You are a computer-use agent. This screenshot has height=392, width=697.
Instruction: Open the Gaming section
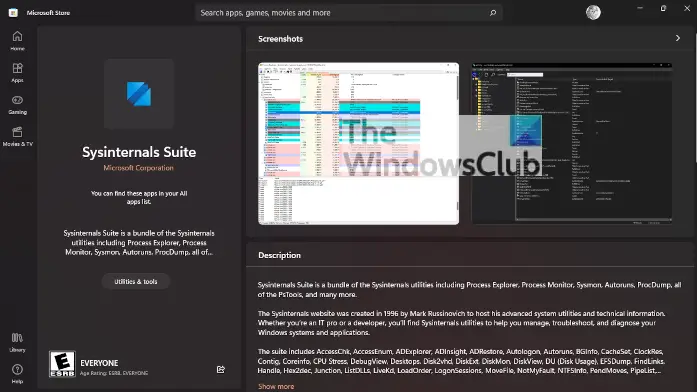pyautogui.click(x=17, y=105)
